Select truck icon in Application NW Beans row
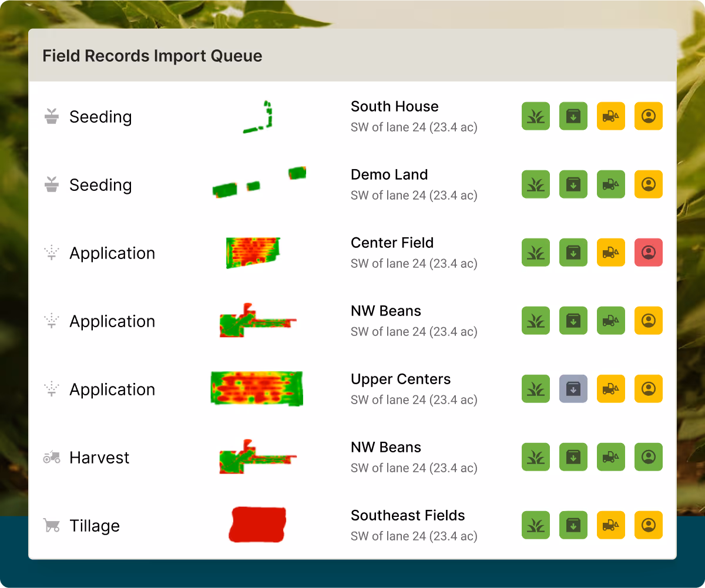 (611, 321)
